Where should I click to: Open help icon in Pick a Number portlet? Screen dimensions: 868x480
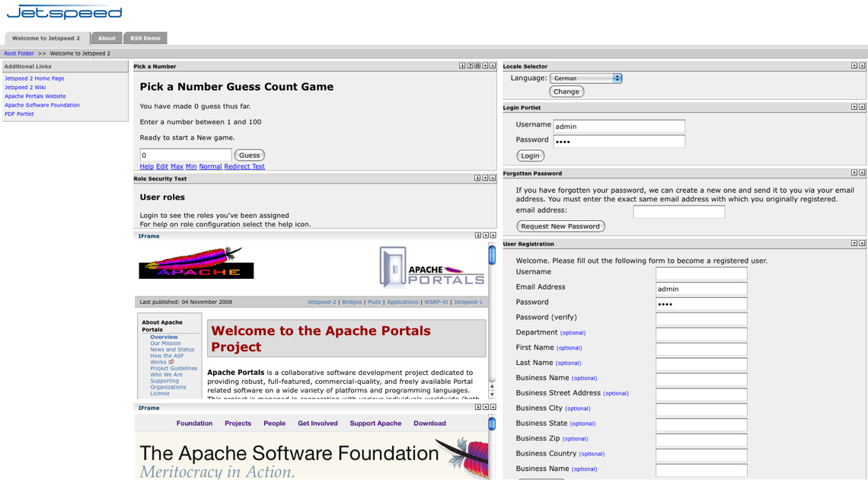[x=470, y=66]
